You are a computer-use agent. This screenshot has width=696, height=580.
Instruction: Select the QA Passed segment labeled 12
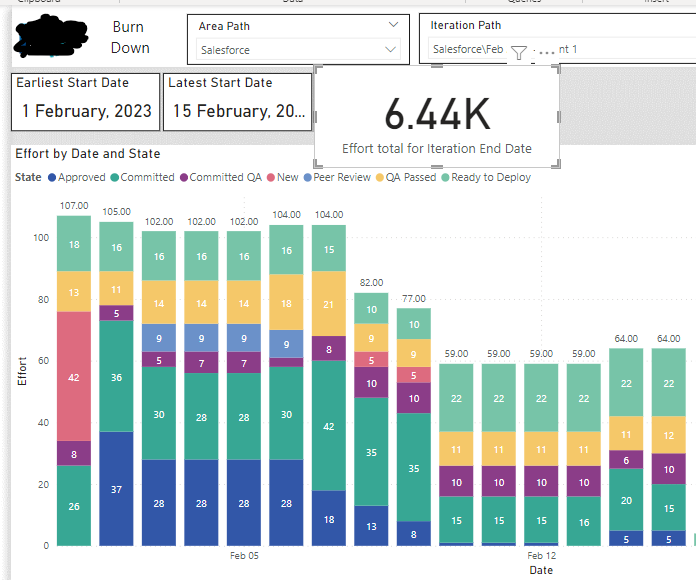pyautogui.click(x=668, y=435)
